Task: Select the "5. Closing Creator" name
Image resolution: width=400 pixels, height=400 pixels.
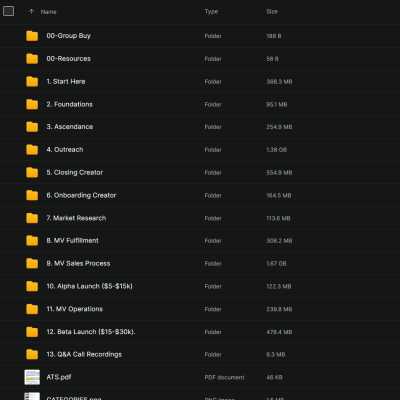Action: point(75,172)
